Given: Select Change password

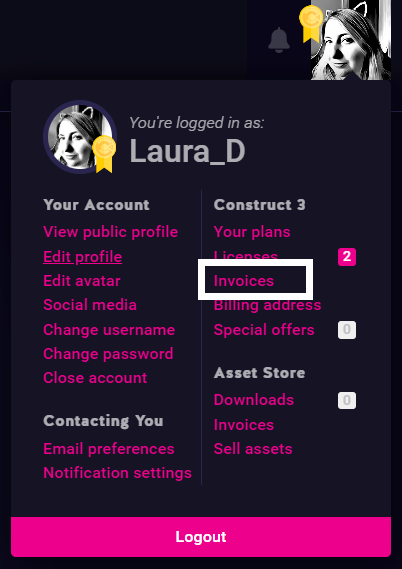Looking at the screenshot, I should (108, 354).
